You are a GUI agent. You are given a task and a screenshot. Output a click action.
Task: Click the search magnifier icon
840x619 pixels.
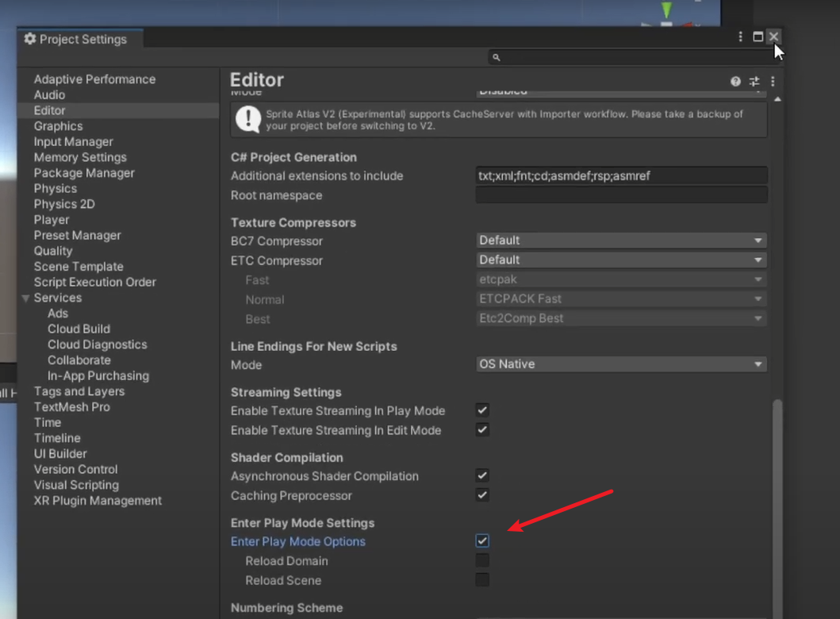496,57
